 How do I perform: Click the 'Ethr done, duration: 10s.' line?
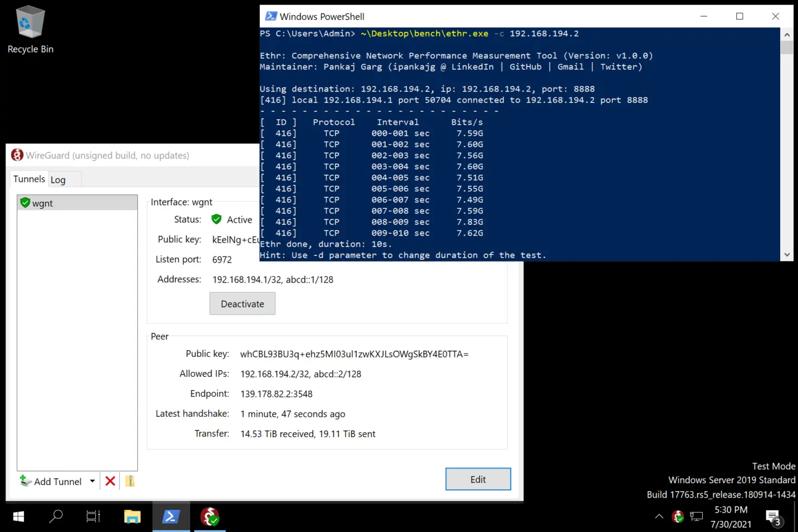pos(326,244)
